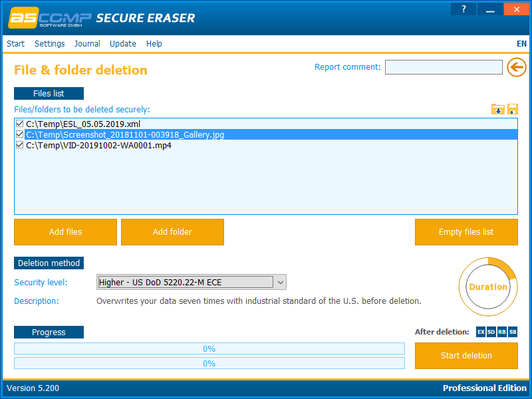This screenshot has width=532, height=399.
Task: Select standby after deletion SB icon
Action: 512,331
